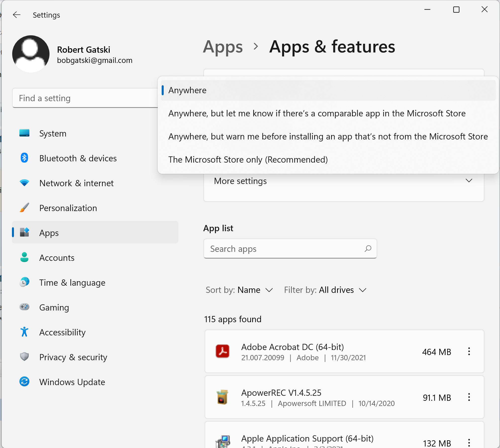
Task: Open Accounts settings label
Action: pos(57,258)
